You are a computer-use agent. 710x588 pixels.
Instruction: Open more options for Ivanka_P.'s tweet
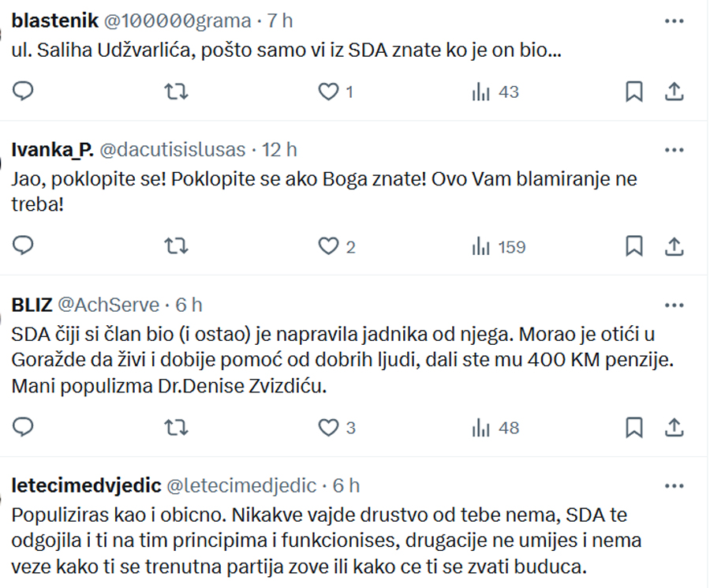(674, 150)
